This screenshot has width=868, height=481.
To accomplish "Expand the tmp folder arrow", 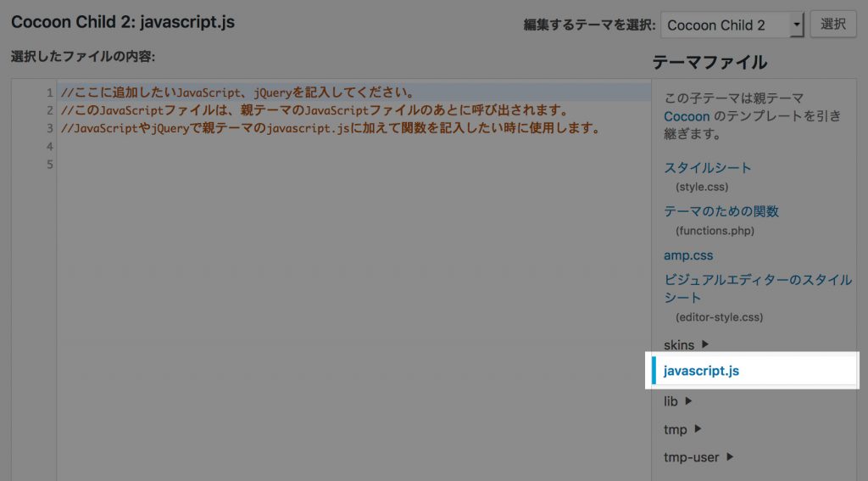I will pyautogui.click(x=698, y=429).
